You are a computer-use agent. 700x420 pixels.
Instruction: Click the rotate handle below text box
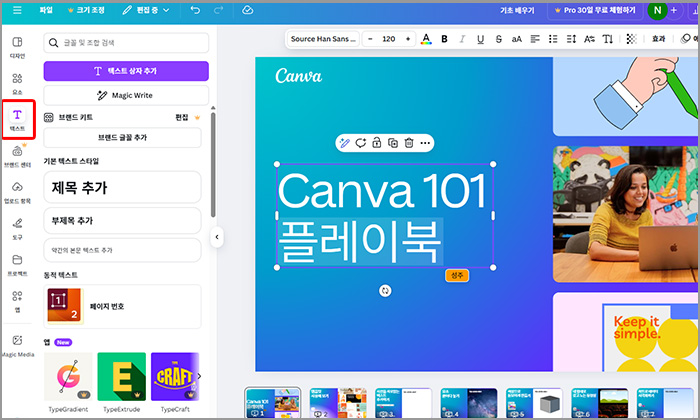[x=385, y=291]
